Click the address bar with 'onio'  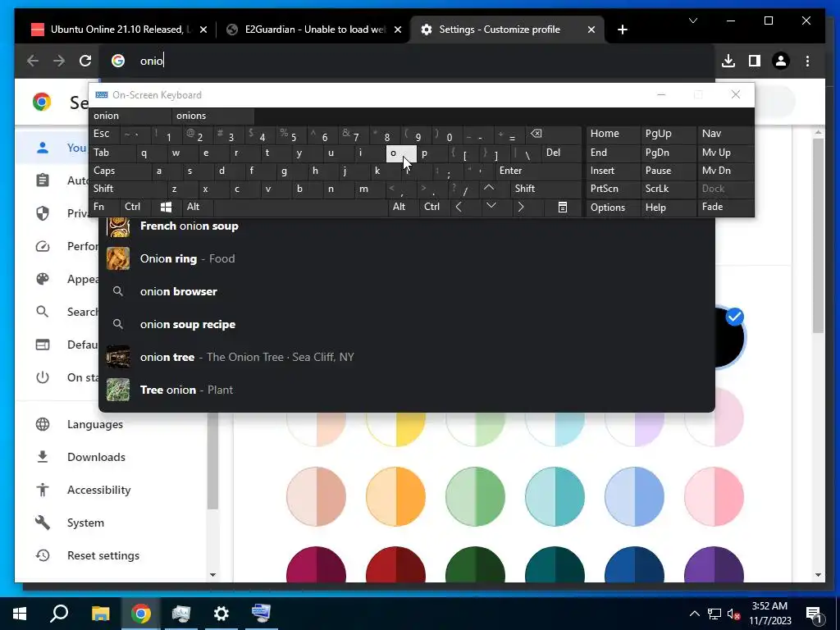(x=407, y=61)
